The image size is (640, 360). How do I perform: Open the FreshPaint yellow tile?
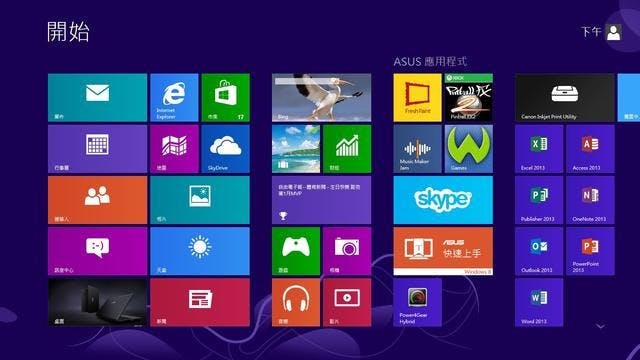[417, 98]
